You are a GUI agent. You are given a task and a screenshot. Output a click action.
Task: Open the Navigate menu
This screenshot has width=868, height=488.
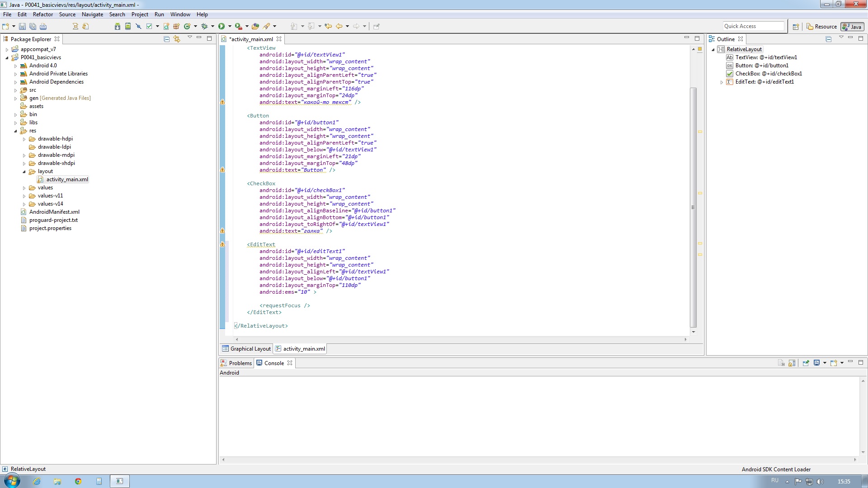(92, 14)
